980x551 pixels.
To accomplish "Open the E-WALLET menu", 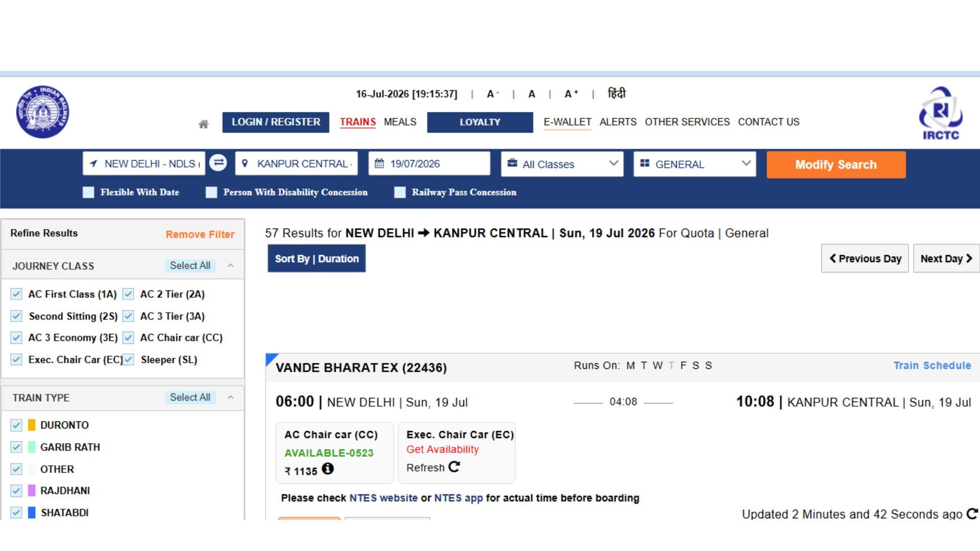I will (567, 122).
